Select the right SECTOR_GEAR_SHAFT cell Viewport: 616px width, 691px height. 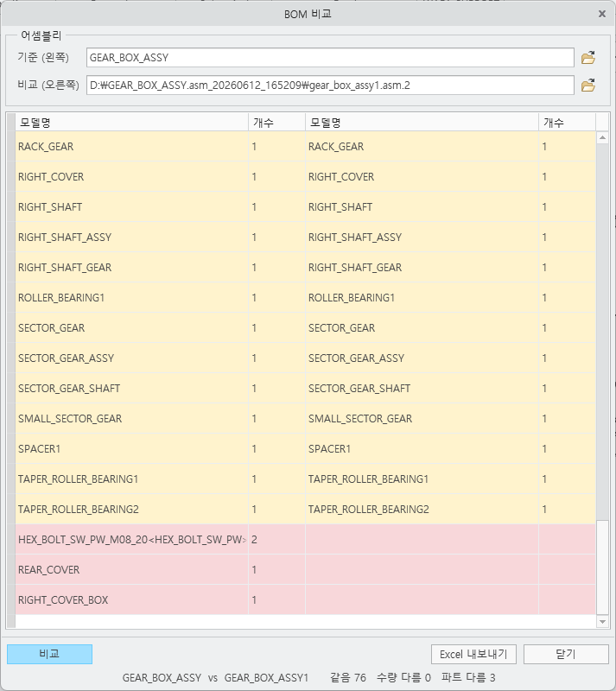[x=422, y=388]
